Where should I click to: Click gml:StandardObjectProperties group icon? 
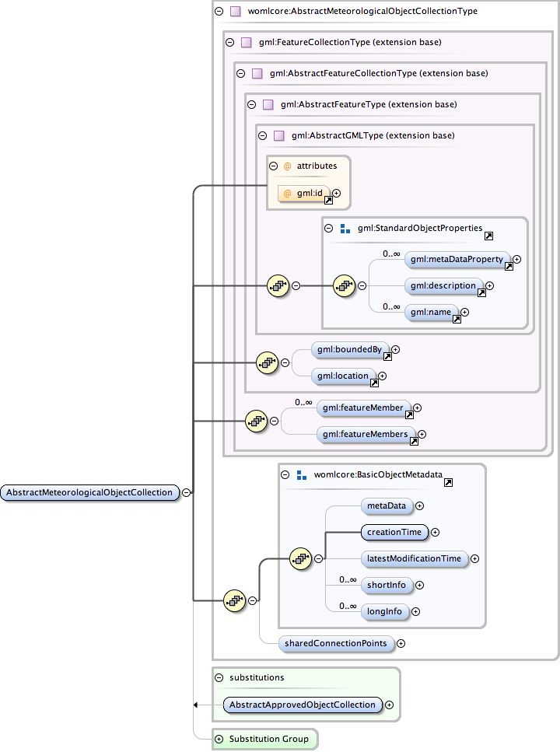pos(345,229)
